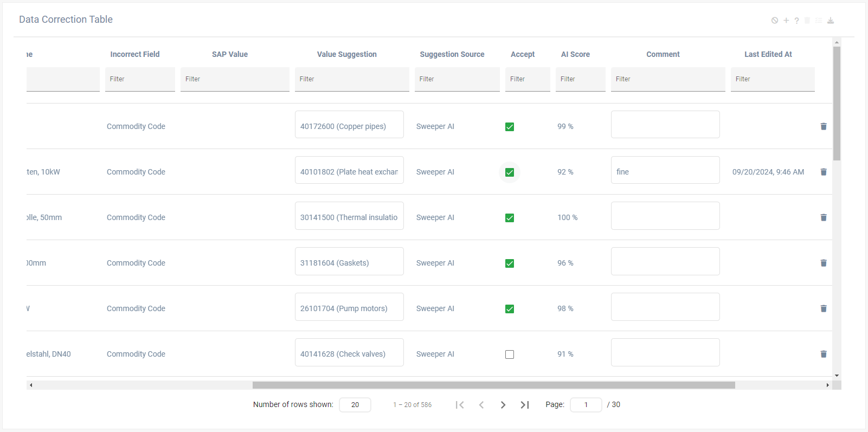Sort by Value Suggestion column header
The image size is (868, 432).
(x=346, y=54)
